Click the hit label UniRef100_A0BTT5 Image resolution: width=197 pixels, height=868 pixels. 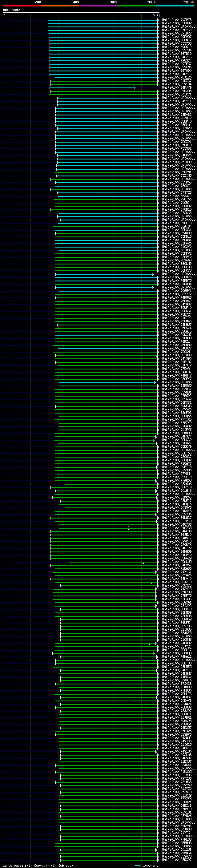pyautogui.click(x=177, y=467)
